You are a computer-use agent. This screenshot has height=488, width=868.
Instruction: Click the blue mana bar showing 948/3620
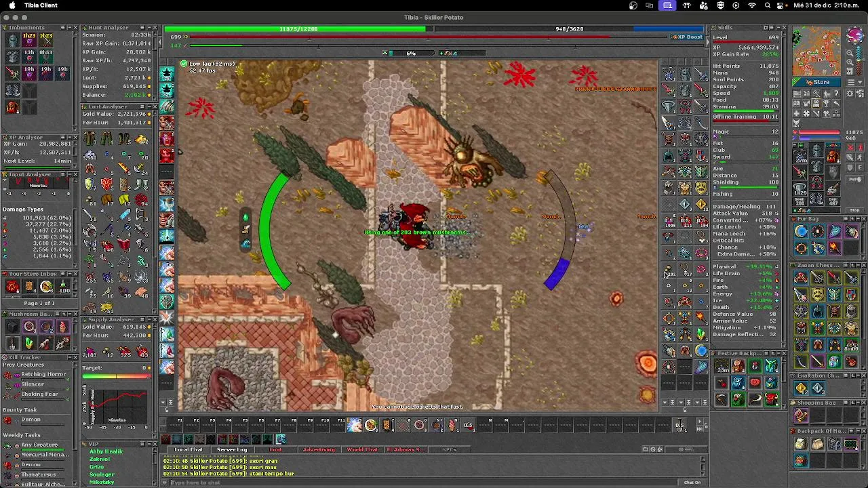[x=570, y=29]
